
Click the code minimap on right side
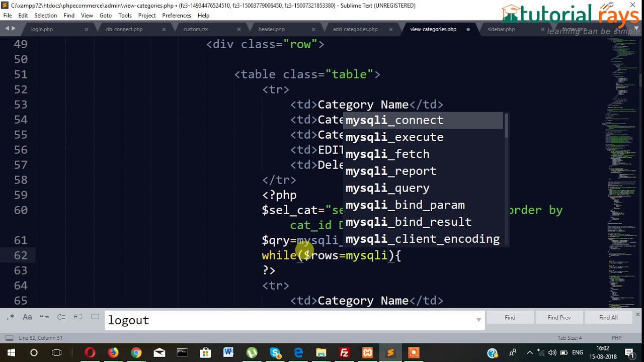click(621, 171)
